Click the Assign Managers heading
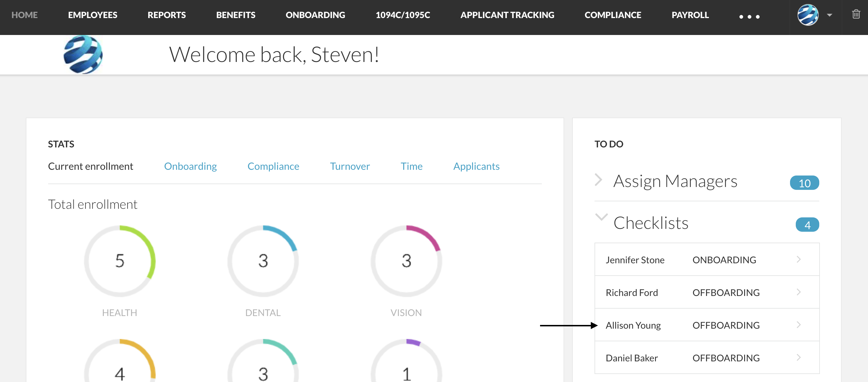The image size is (868, 382). click(x=675, y=181)
